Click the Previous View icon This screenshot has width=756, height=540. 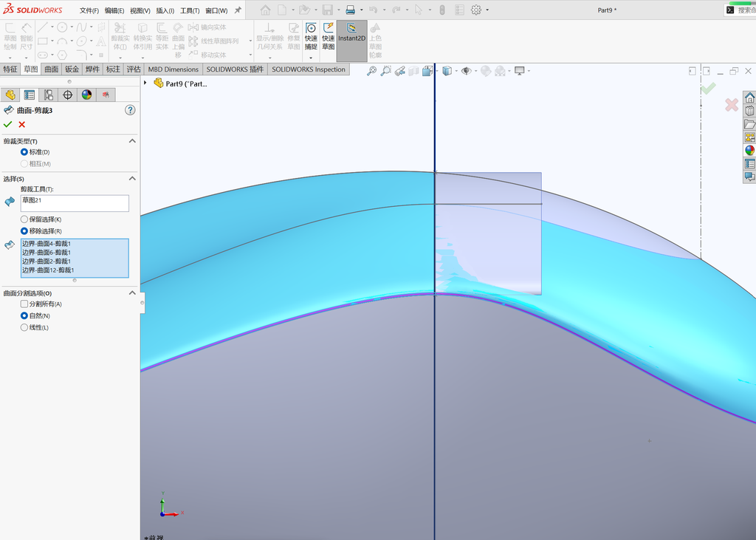coord(399,71)
